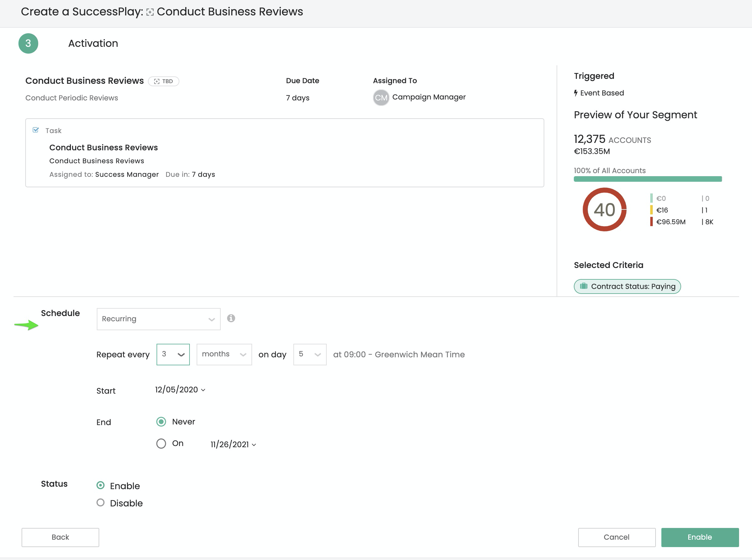Open the on-day dropdown showing 5
Screen dimensions: 752x560
click(310, 355)
